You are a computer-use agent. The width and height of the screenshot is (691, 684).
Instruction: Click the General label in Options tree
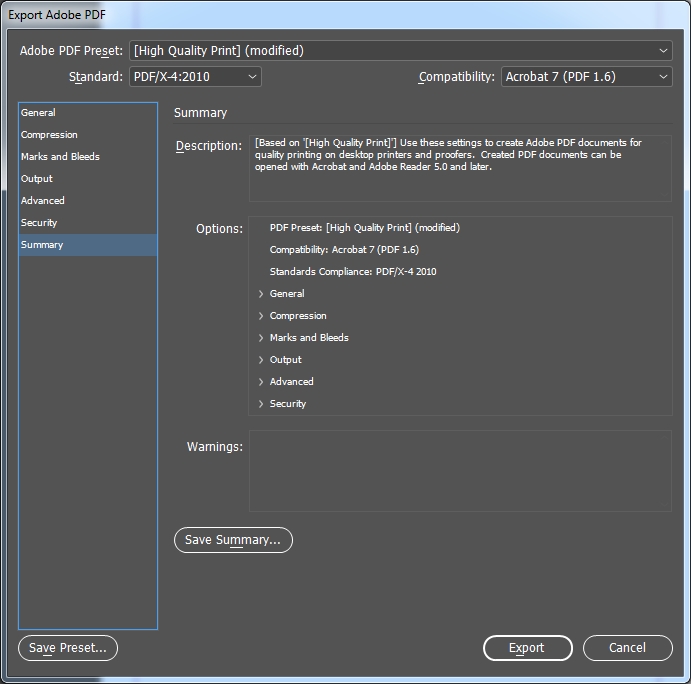click(x=287, y=294)
